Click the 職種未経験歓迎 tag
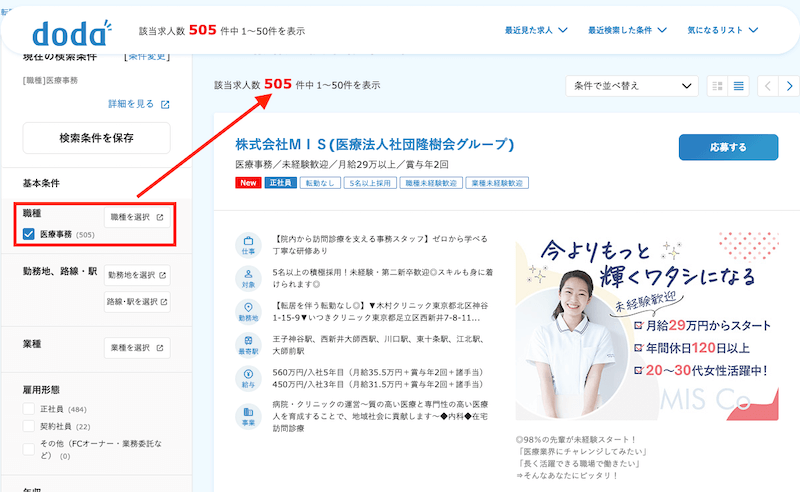This screenshot has height=492, width=800. (x=431, y=183)
